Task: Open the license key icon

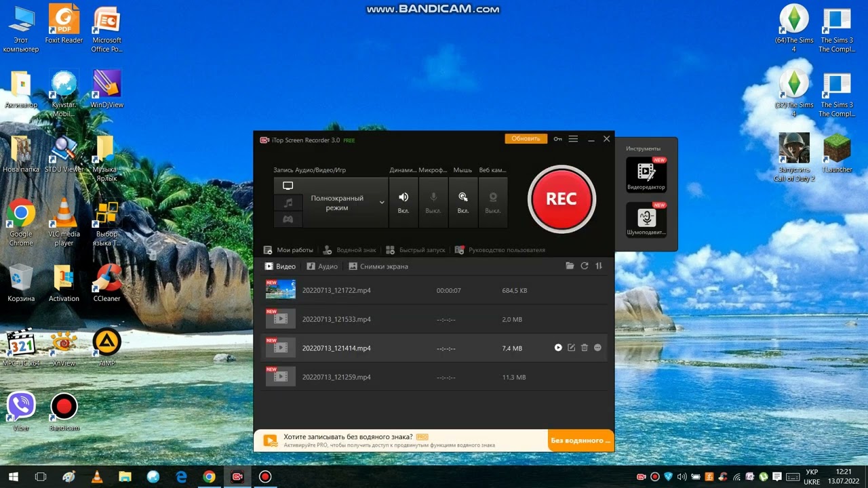Action: (x=557, y=139)
